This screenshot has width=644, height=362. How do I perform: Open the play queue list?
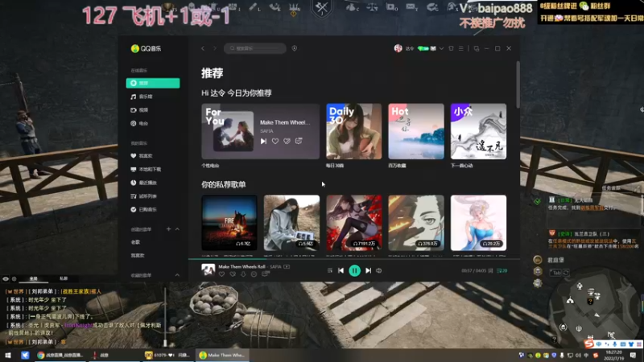(x=502, y=271)
